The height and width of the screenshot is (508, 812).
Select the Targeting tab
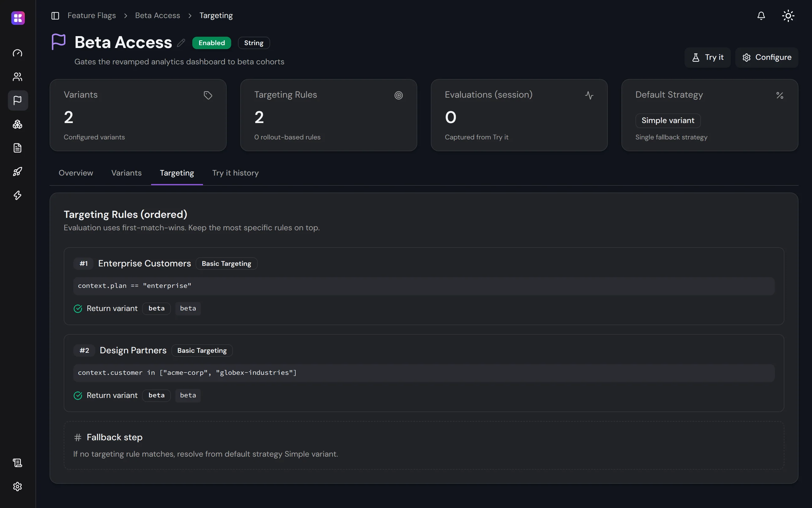pos(177,173)
